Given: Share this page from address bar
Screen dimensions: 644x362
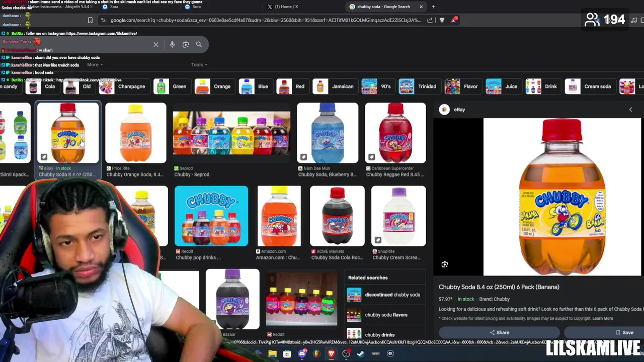Looking at the screenshot, I should tap(430, 20).
